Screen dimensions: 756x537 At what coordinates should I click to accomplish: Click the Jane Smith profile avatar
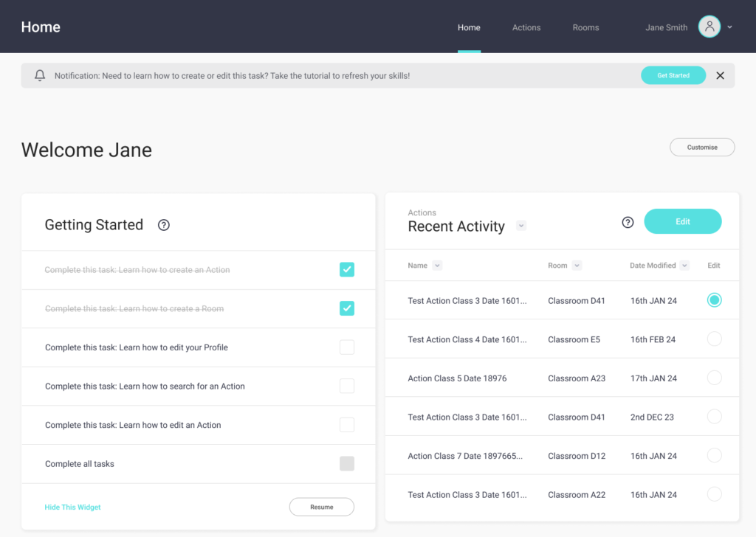pyautogui.click(x=709, y=27)
